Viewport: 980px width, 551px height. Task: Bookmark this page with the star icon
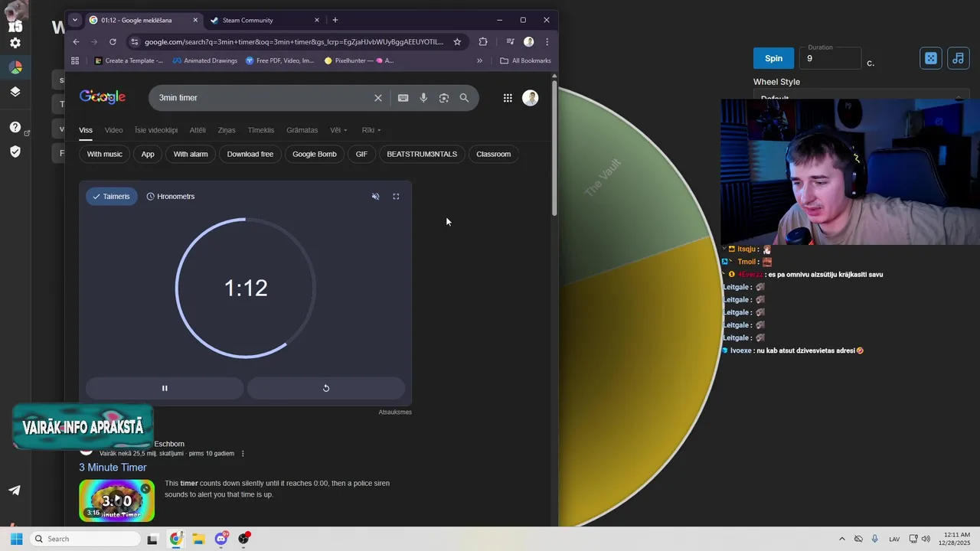(x=457, y=42)
